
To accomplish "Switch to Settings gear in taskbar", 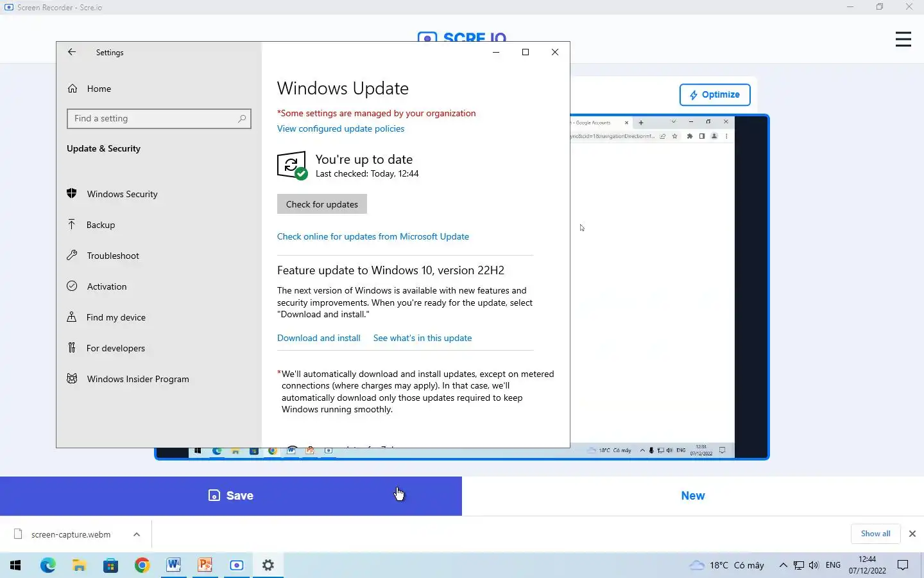I will 268,565.
